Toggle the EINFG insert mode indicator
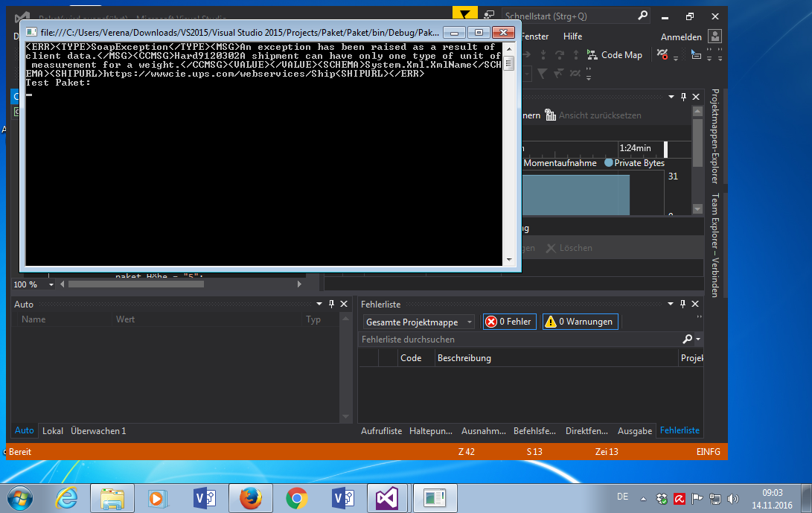The image size is (812, 513). [708, 452]
